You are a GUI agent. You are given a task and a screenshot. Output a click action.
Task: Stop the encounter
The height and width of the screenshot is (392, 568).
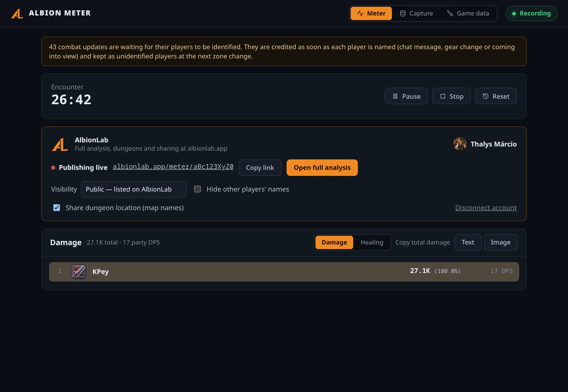tap(451, 96)
